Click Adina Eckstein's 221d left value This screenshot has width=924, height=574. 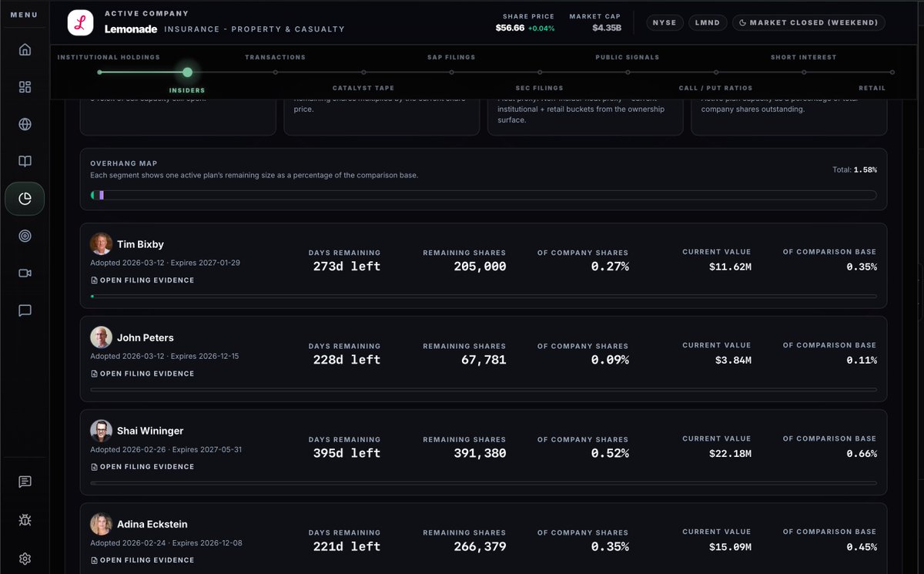[x=346, y=546]
